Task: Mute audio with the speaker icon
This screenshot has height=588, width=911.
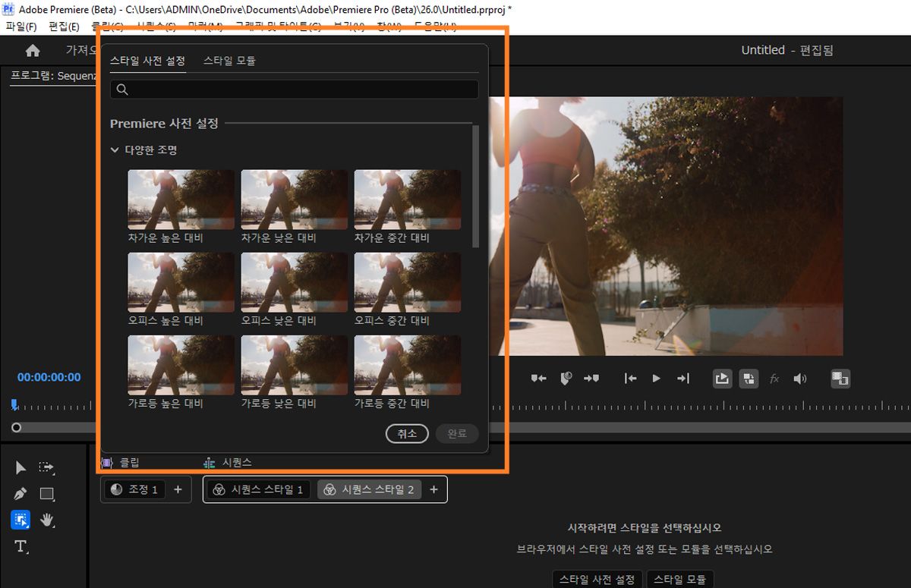Action: point(800,379)
